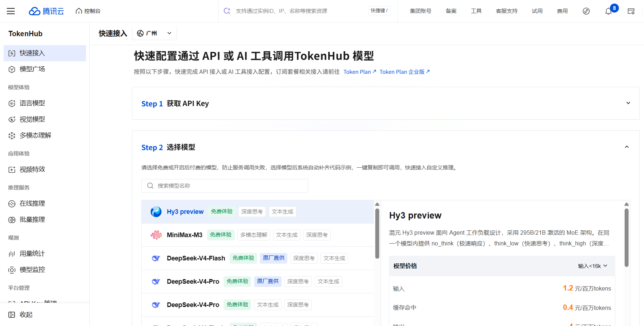Collapse Step 2 选择模型 section
Image resolution: width=644 pixels, height=326 pixels.
click(627, 147)
